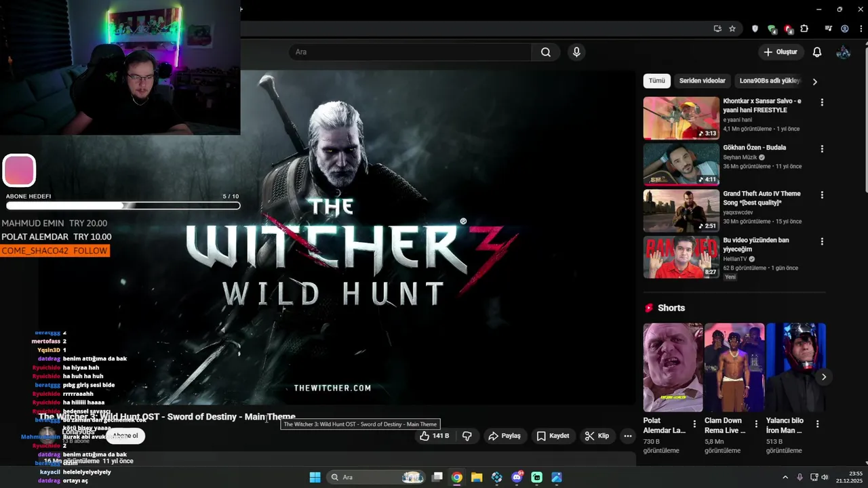Open options menu for Gökhan Özen - Budala
Viewport: 868px width, 488px height.
coord(822,148)
